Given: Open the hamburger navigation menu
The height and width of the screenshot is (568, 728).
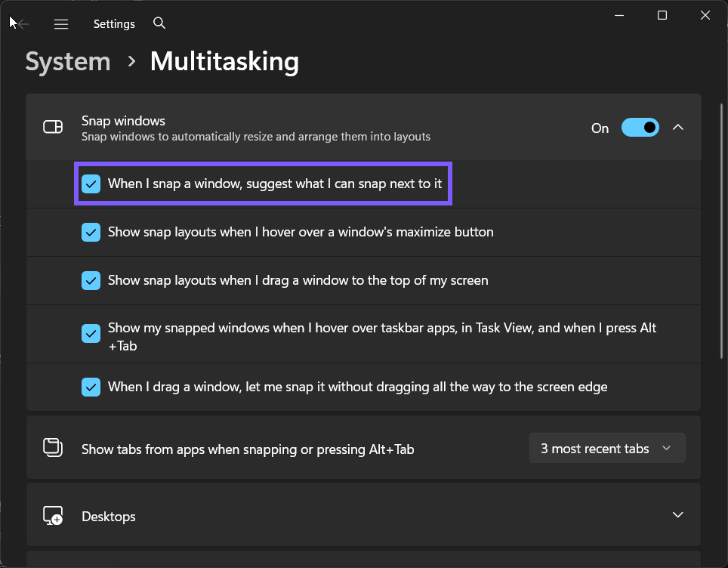Looking at the screenshot, I should click(x=61, y=23).
